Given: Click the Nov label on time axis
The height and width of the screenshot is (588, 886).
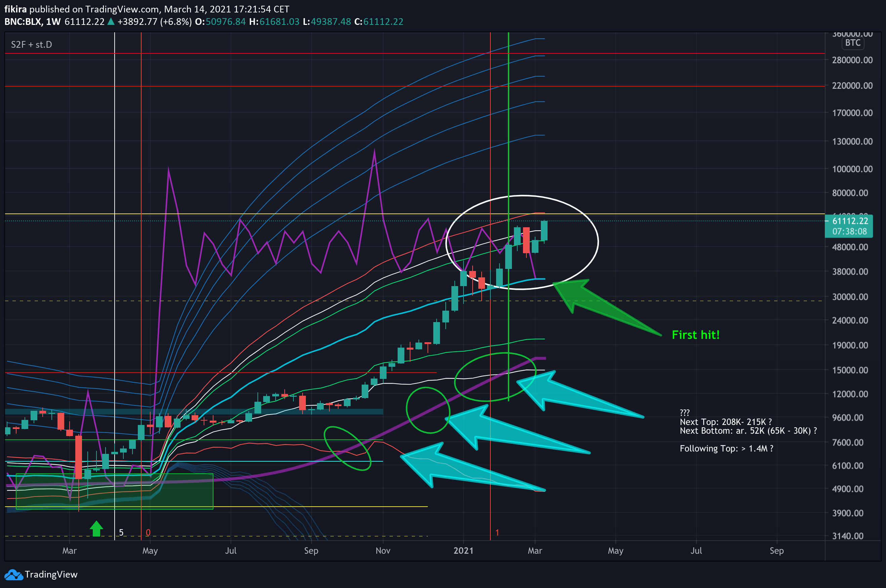Looking at the screenshot, I should [x=383, y=551].
